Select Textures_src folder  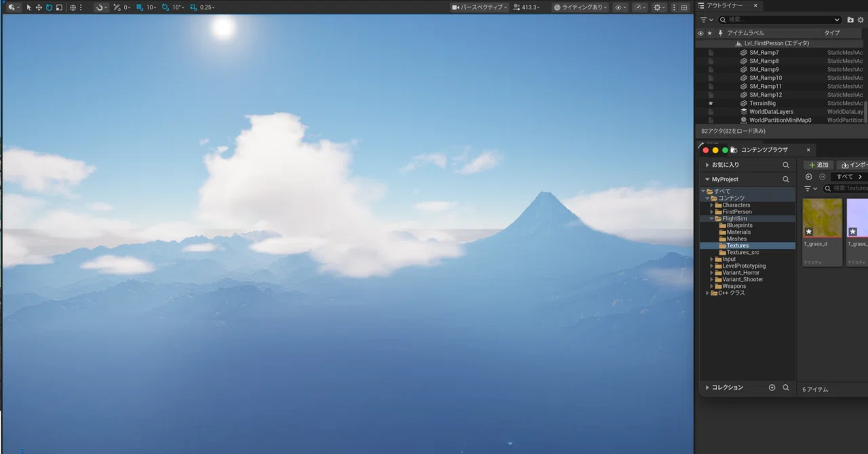coord(743,252)
